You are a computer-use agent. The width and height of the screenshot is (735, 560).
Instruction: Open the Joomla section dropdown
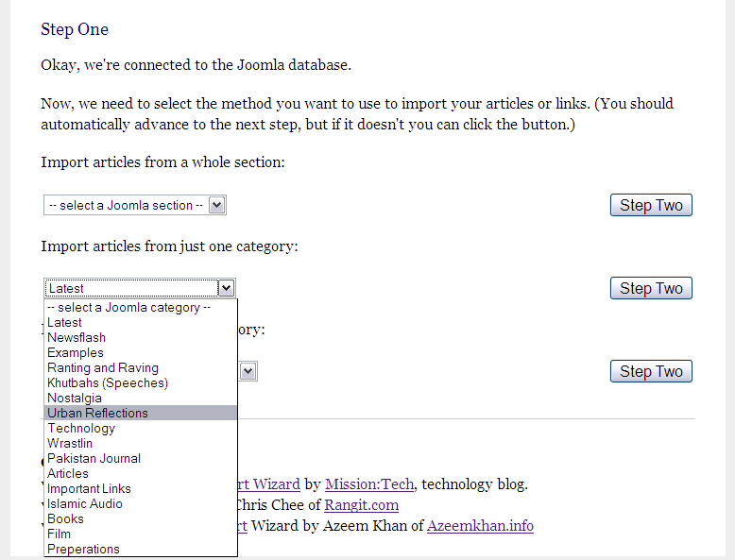coord(134,206)
